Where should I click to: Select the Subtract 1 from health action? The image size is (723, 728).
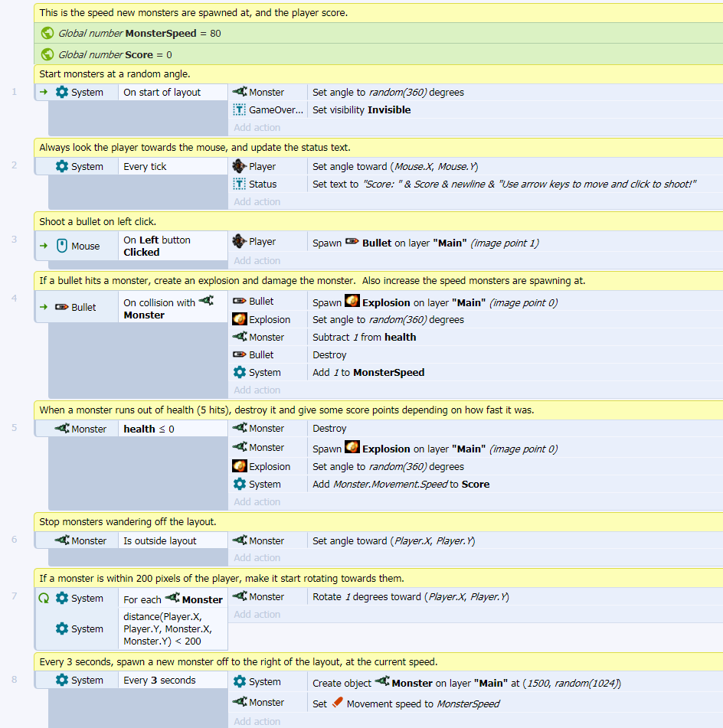pyautogui.click(x=364, y=337)
